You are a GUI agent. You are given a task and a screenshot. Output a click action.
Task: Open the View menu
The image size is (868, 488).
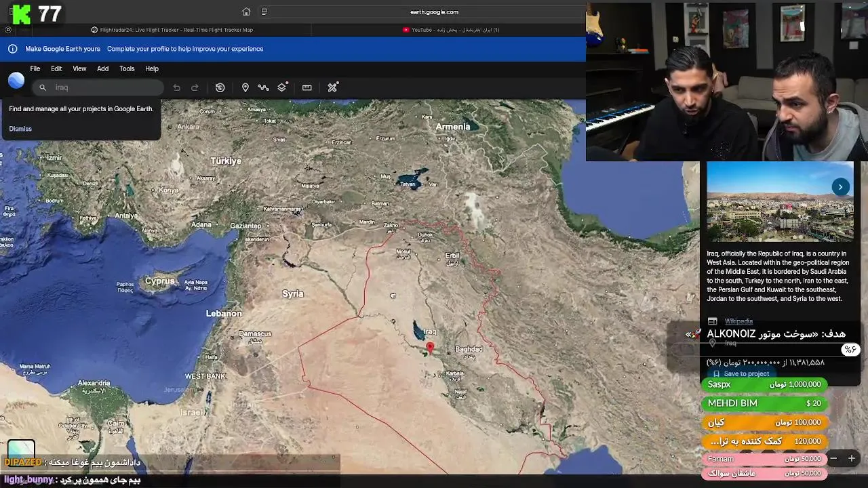(79, 68)
